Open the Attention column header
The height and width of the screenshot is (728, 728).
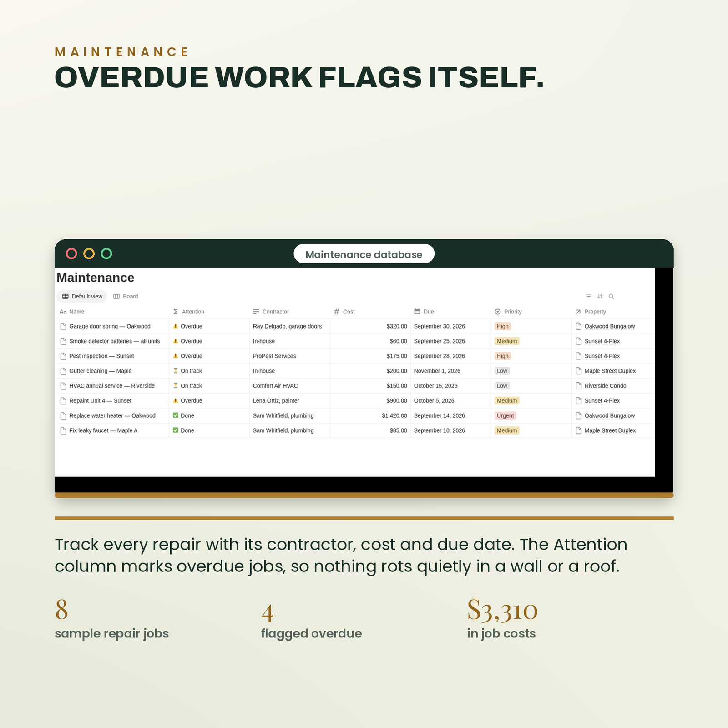[x=188, y=312]
